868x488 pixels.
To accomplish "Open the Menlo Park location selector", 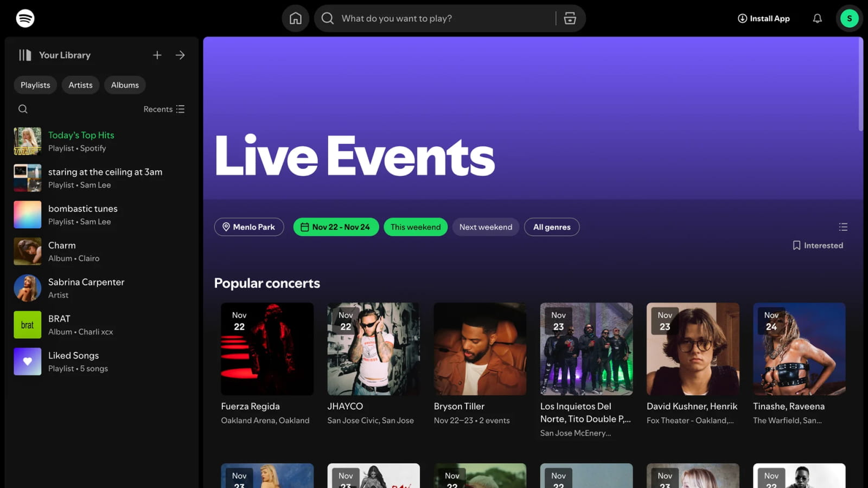I will tap(249, 227).
